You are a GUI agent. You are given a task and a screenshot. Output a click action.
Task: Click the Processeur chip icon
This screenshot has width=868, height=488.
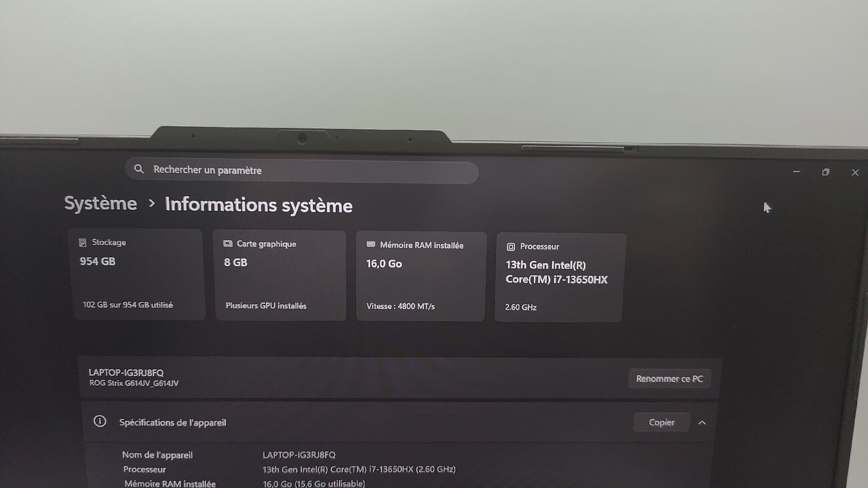pyautogui.click(x=511, y=247)
